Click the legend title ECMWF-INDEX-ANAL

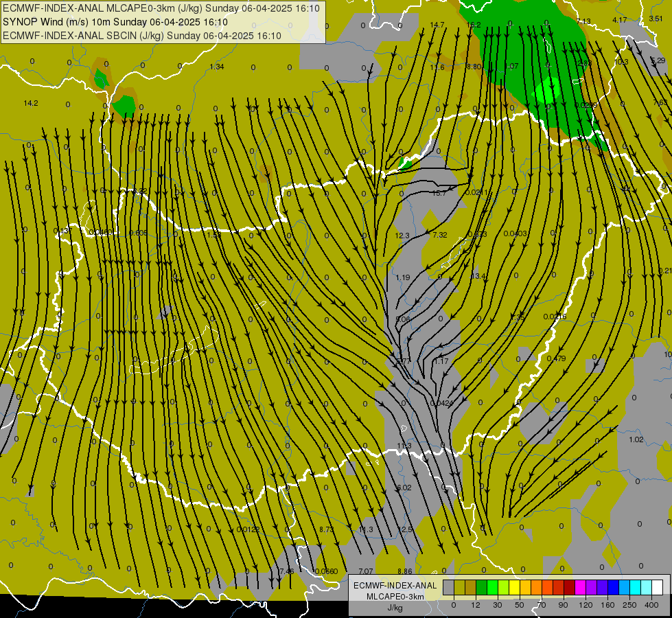coord(395,586)
